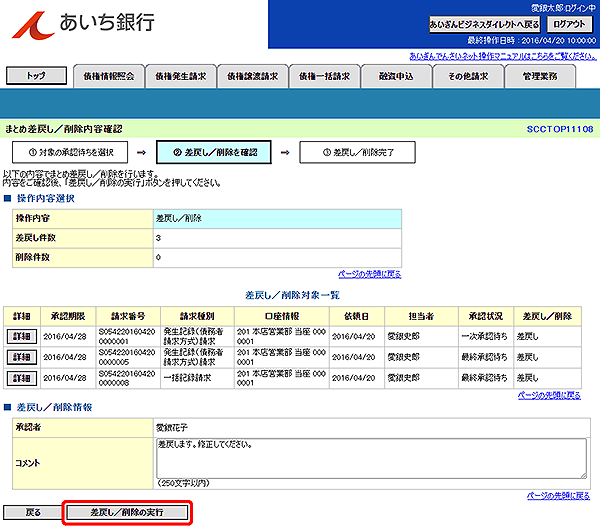Switch to the 債権譲渡請求 tab
This screenshot has width=600, height=528.
point(253,77)
